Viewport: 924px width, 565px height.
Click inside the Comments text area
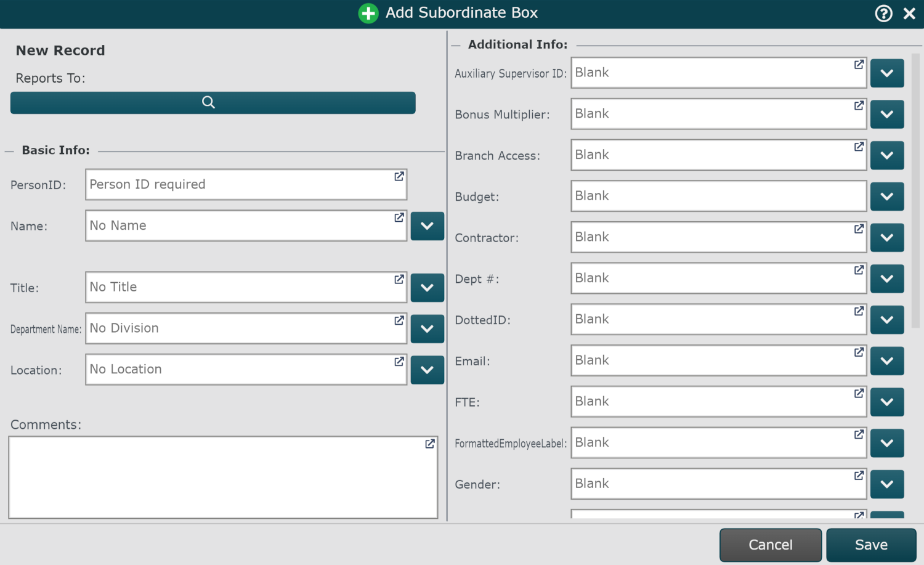coord(223,478)
